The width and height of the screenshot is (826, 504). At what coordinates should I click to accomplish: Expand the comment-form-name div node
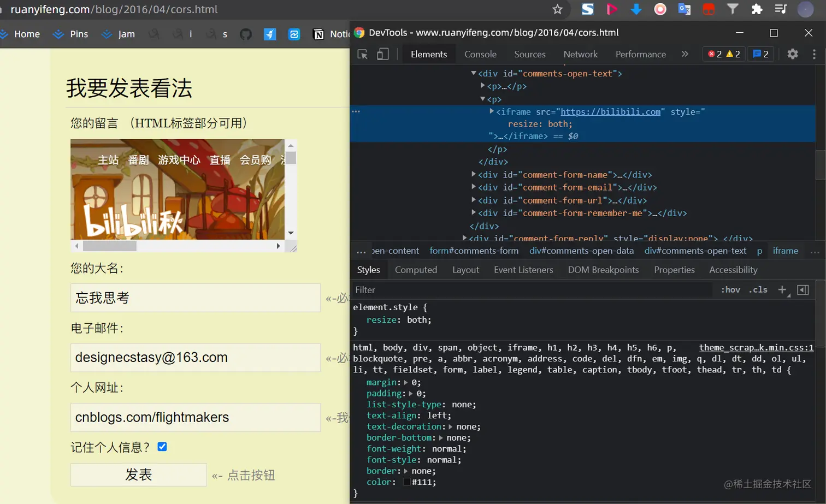coord(474,174)
